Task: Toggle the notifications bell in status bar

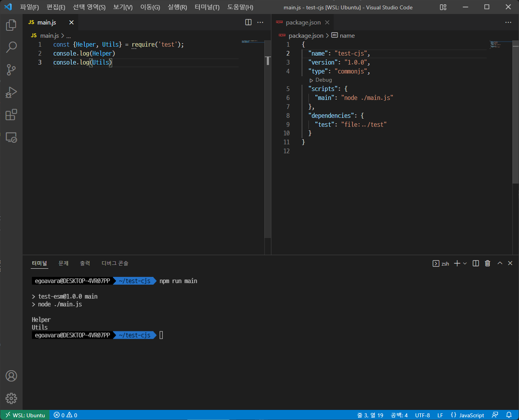Action: point(509,415)
